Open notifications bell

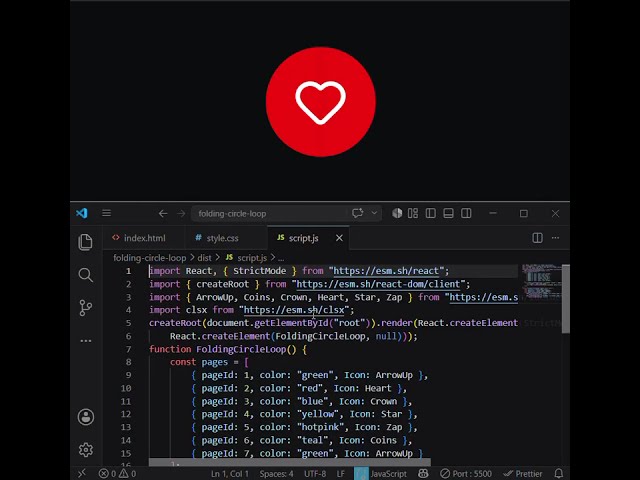tap(559, 473)
